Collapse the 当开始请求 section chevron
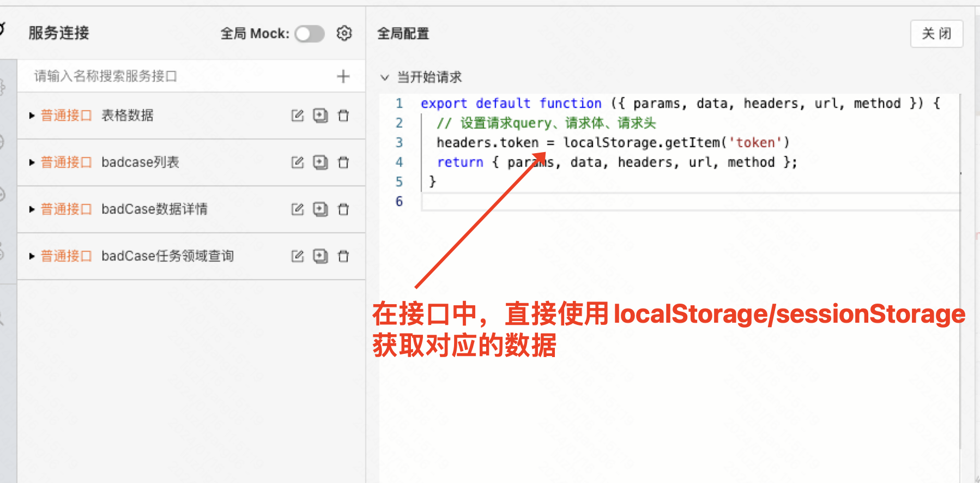Viewport: 980px width, 483px height. [x=385, y=77]
